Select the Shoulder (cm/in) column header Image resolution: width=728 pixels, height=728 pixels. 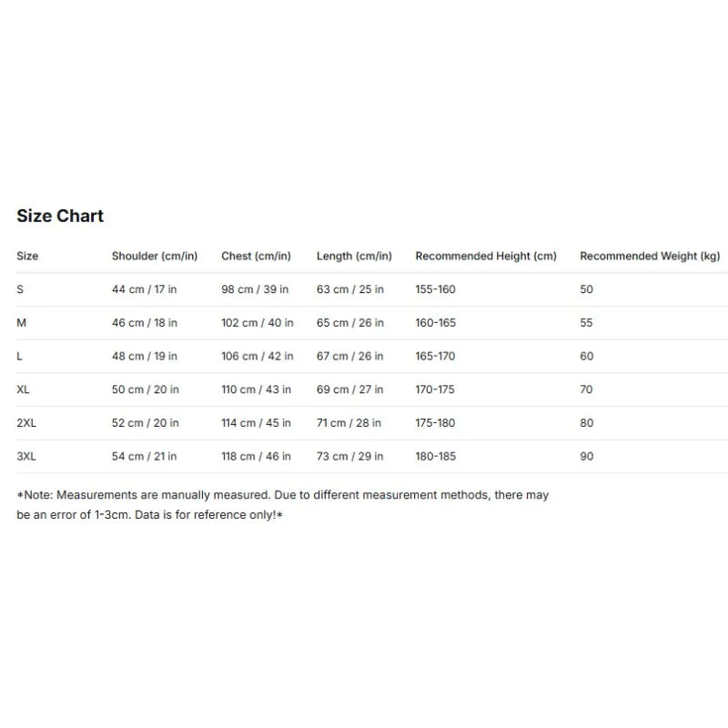[x=155, y=256]
